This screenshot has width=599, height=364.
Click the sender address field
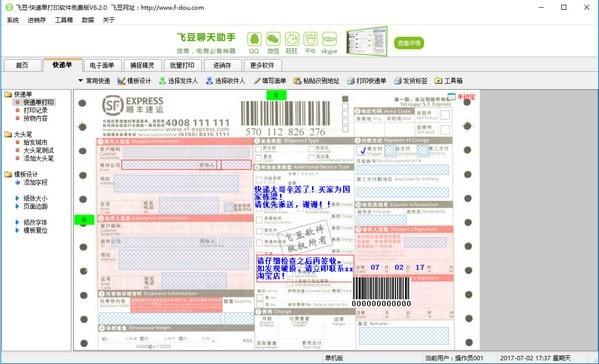[176, 184]
